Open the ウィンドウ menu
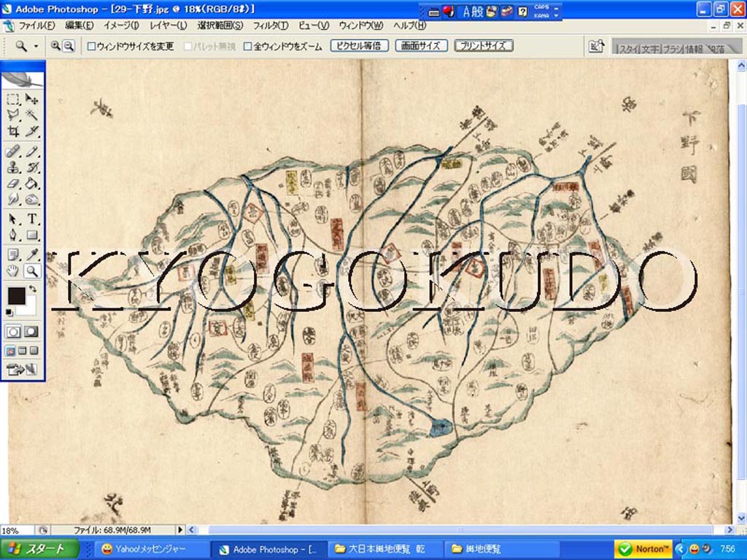Image resolution: width=747 pixels, height=560 pixels. (x=360, y=26)
